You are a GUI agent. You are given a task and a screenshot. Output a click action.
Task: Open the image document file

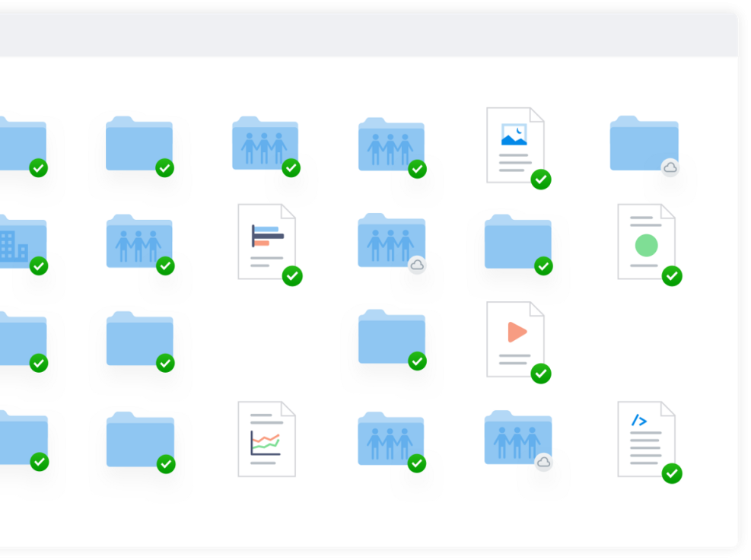515,145
